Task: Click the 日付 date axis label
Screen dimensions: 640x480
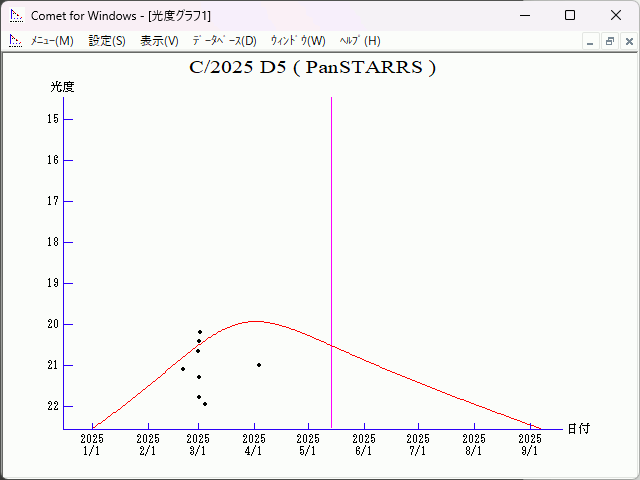Action: point(578,428)
